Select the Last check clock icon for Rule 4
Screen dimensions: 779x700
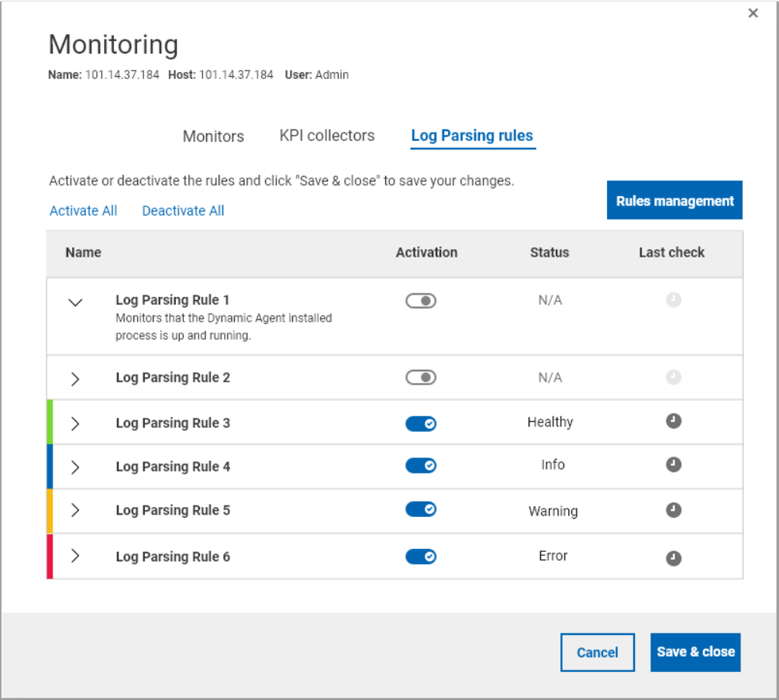click(x=674, y=466)
